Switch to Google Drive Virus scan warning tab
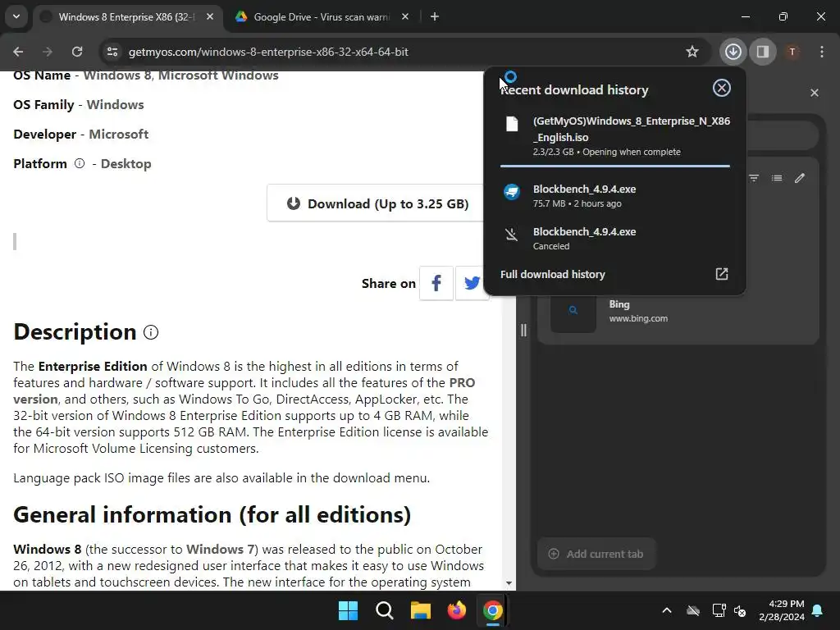 pyautogui.click(x=322, y=17)
